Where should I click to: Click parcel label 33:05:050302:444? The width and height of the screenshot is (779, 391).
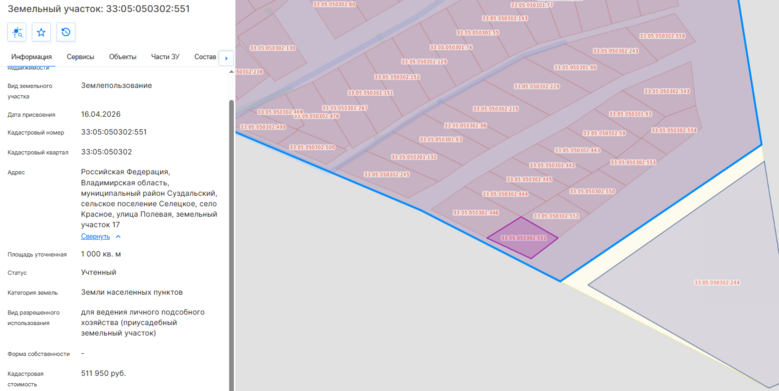[505, 194]
